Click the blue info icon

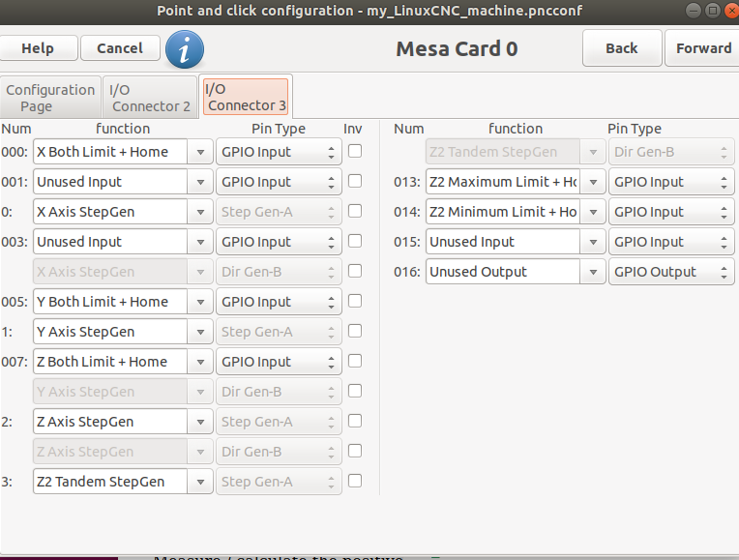185,49
